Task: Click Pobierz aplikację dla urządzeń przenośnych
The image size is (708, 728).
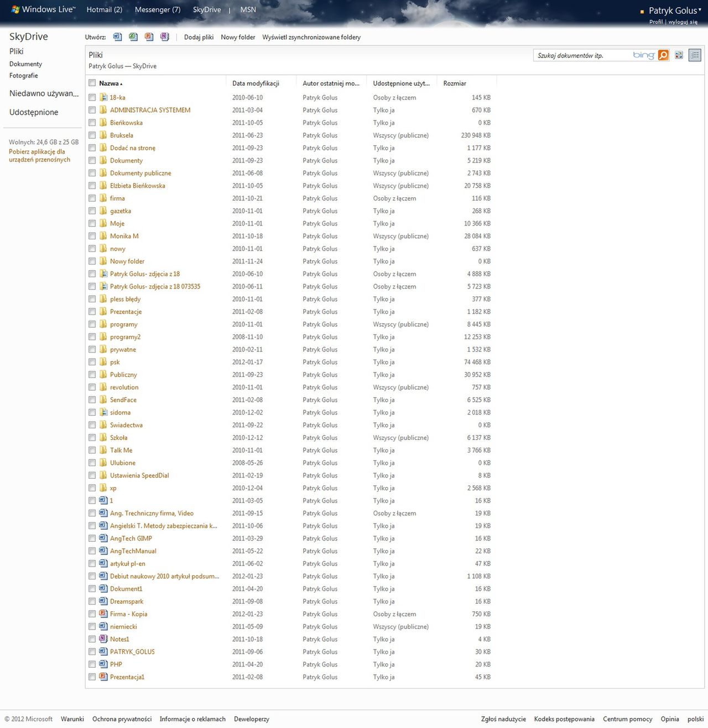Action: [x=39, y=155]
